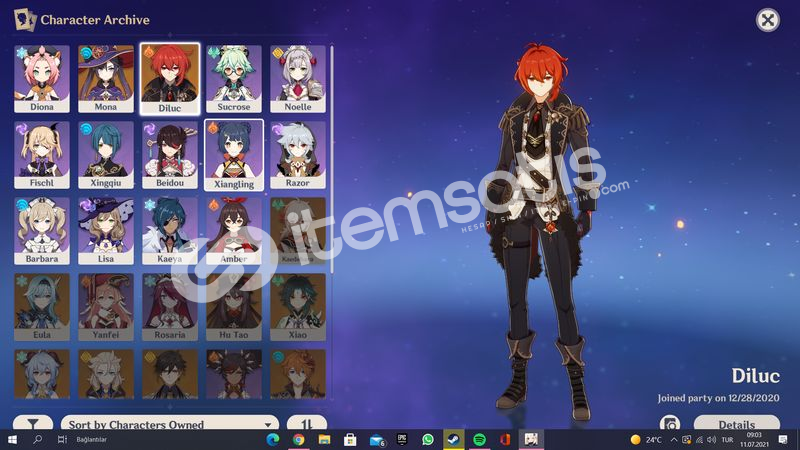Select Mona's character card
This screenshot has height=450, width=800.
106,79
